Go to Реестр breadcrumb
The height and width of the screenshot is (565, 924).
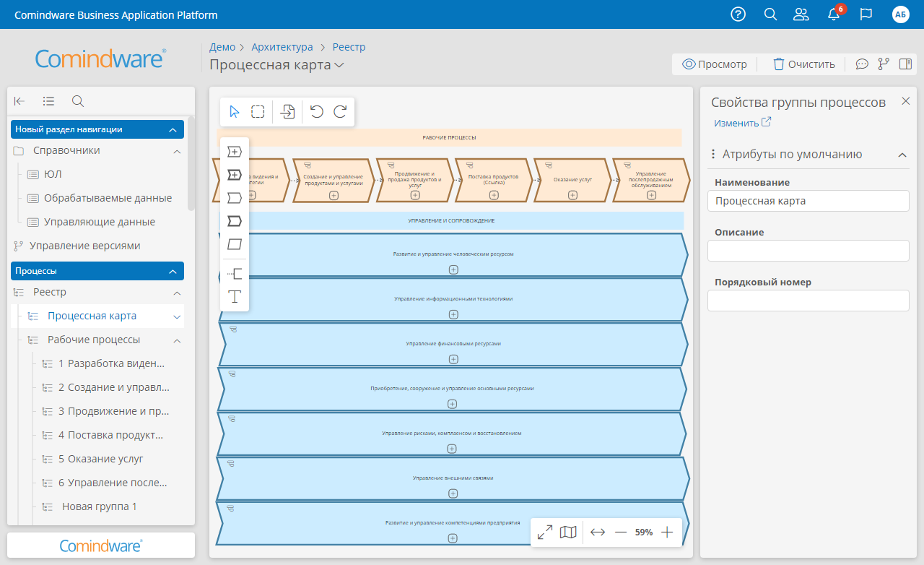click(349, 47)
